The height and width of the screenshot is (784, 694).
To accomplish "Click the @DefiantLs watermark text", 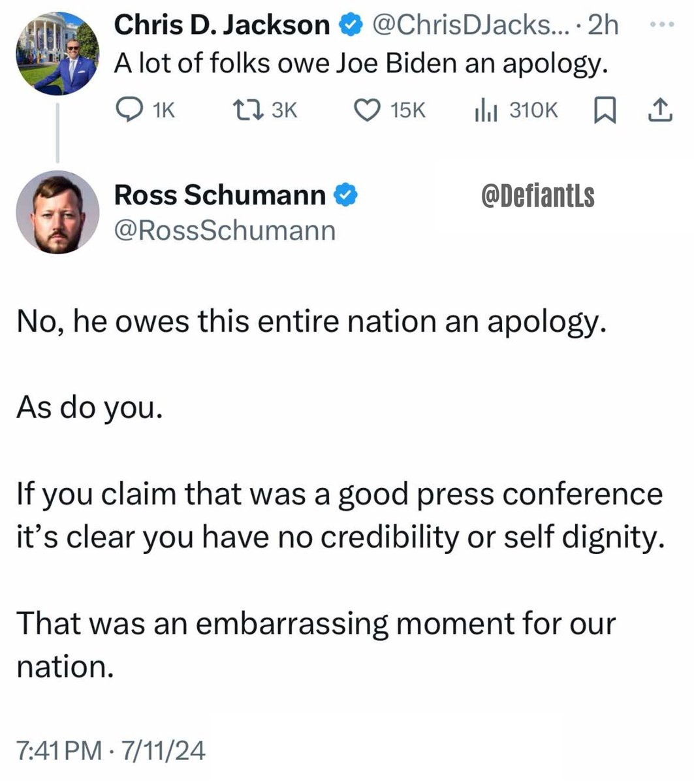I will click(x=538, y=195).
